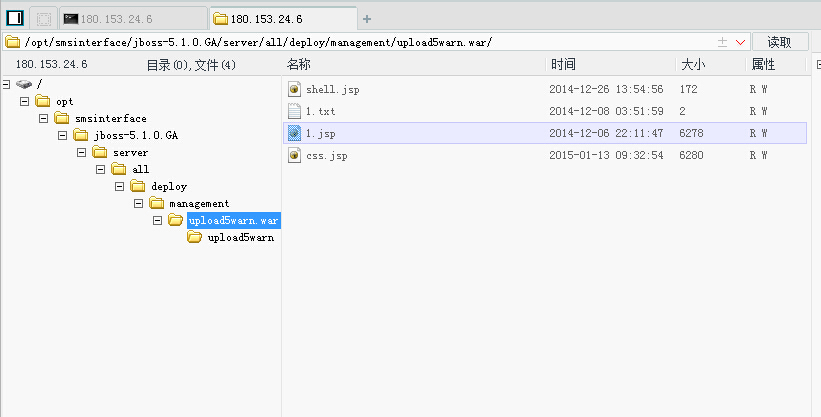Screen dimensions: 821x417
Task: Click the server folder icon
Action: pyautogui.click(x=99, y=152)
